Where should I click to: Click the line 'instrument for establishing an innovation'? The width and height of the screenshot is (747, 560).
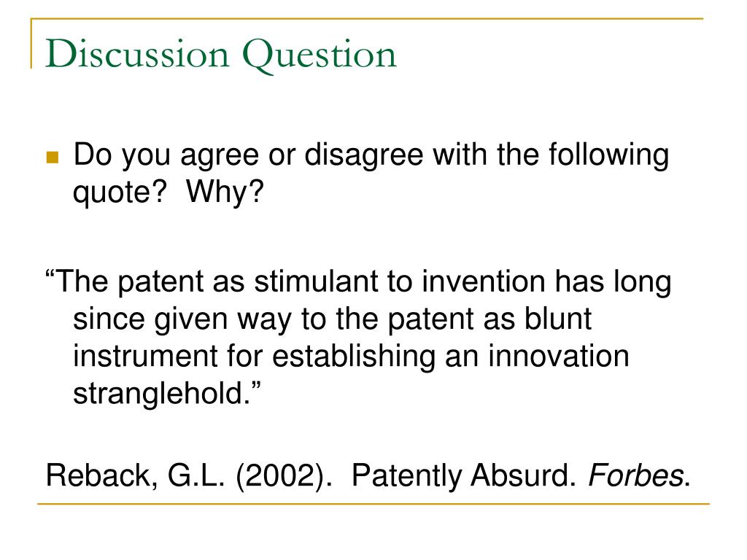[351, 356]
